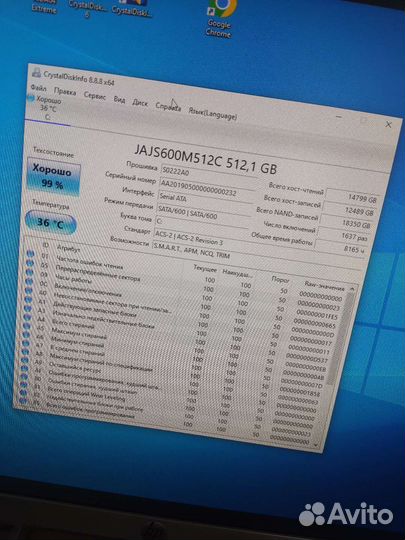The image size is (405, 540).
Task: Open the Правка menu
Action: (65, 92)
